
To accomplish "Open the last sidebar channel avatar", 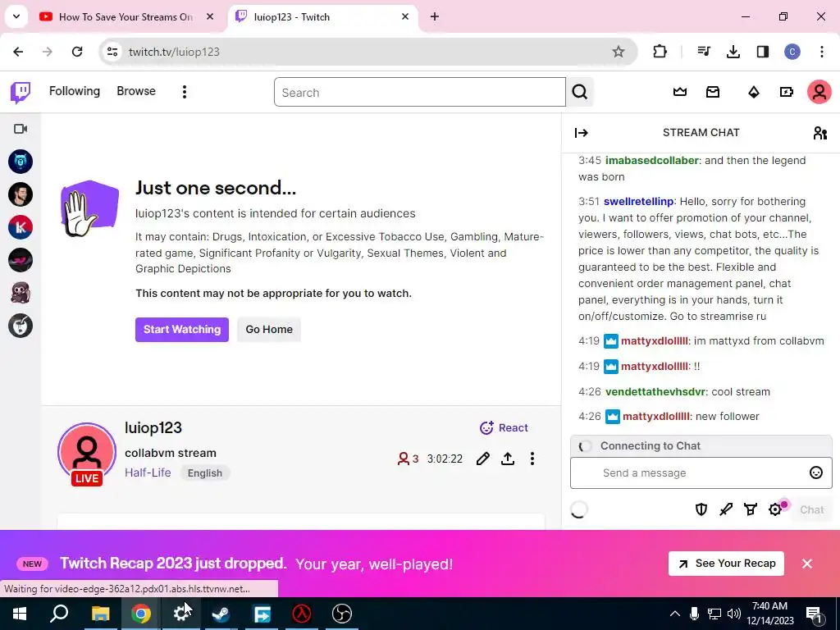I will [21, 326].
